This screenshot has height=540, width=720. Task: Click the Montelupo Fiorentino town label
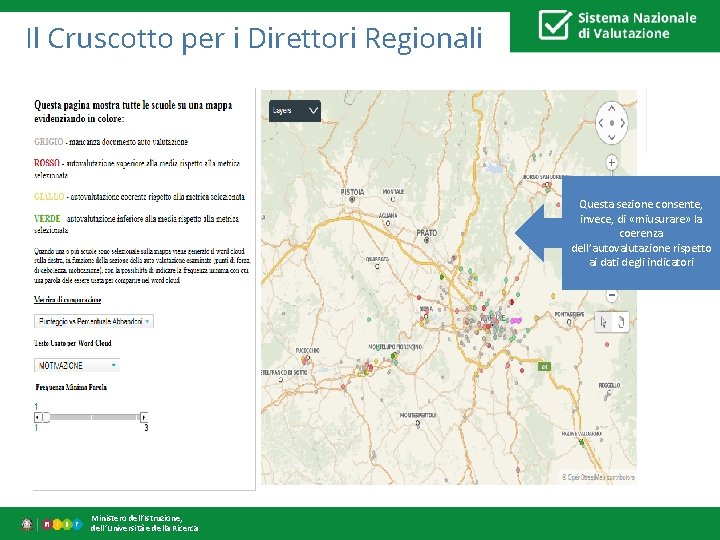395,347
